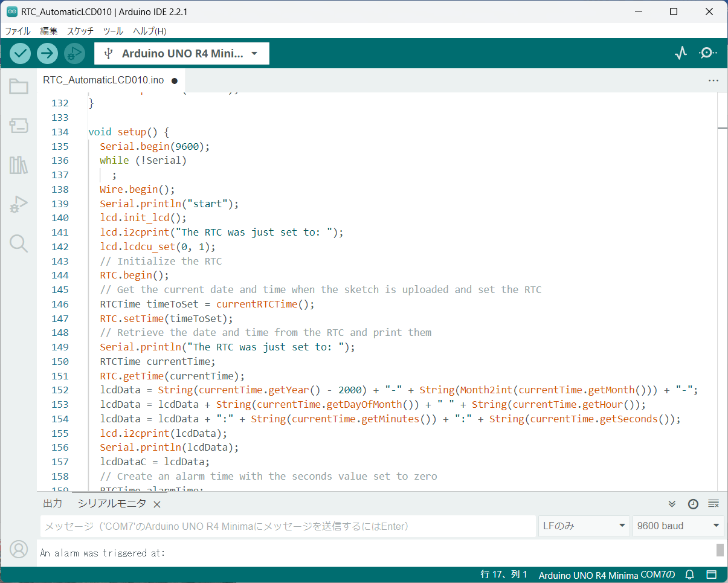Open the Serial Monitor magnifier icon
728x583 pixels.
(707, 53)
